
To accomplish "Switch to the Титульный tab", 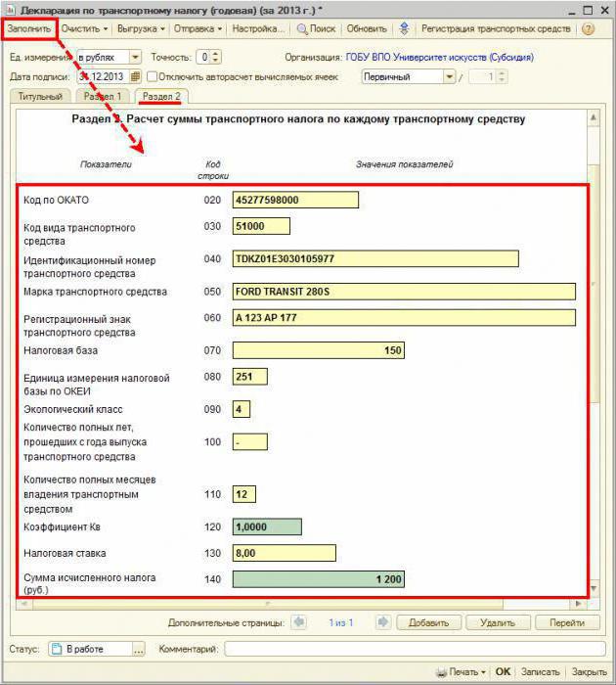I will (40, 97).
